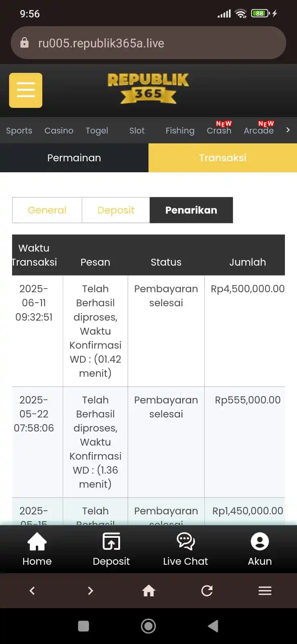Image resolution: width=297 pixels, height=644 pixels.
Task: Expand more game categories arrow
Action: 288,130
